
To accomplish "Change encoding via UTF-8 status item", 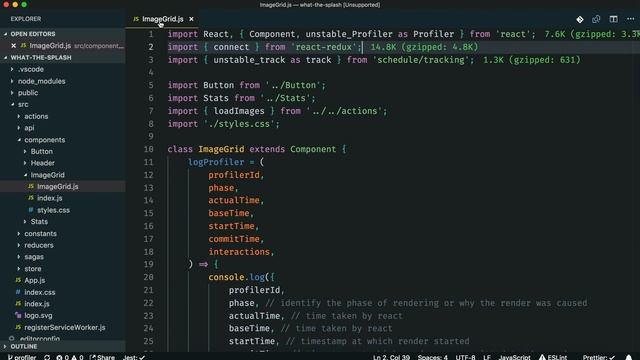I will pos(465,357).
